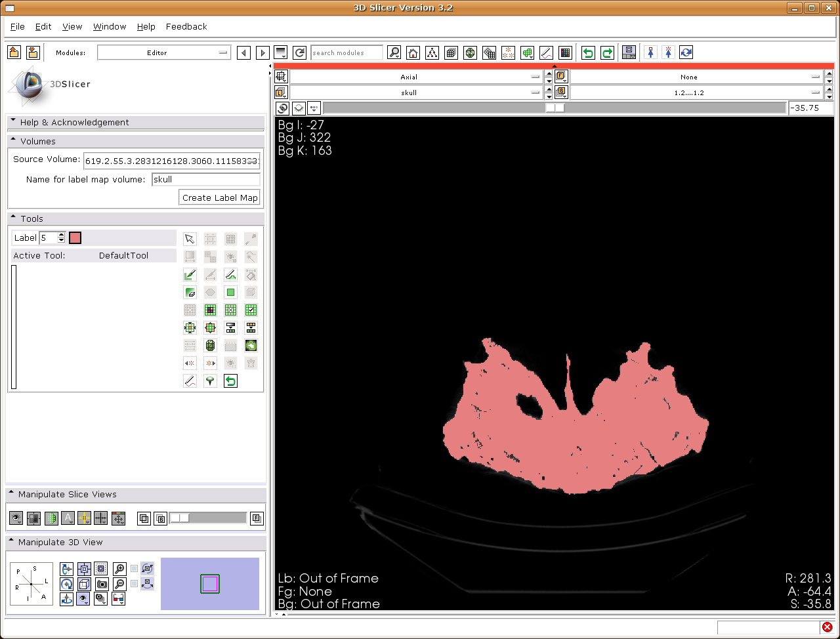The image size is (840, 639).
Task: Click the Create Label Map button
Action: pyautogui.click(x=220, y=197)
